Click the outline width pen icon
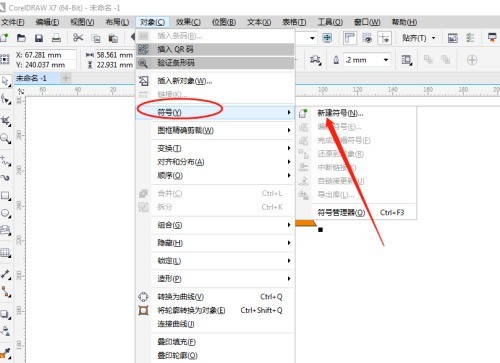Image resolution: width=500 pixels, height=363 pixels. click(336, 60)
